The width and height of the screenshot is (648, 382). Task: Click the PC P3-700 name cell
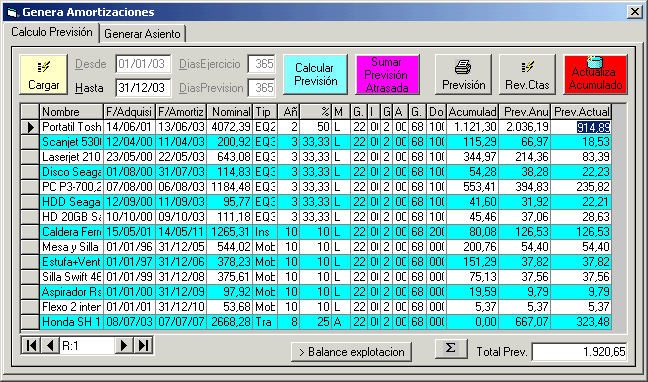click(x=71, y=187)
